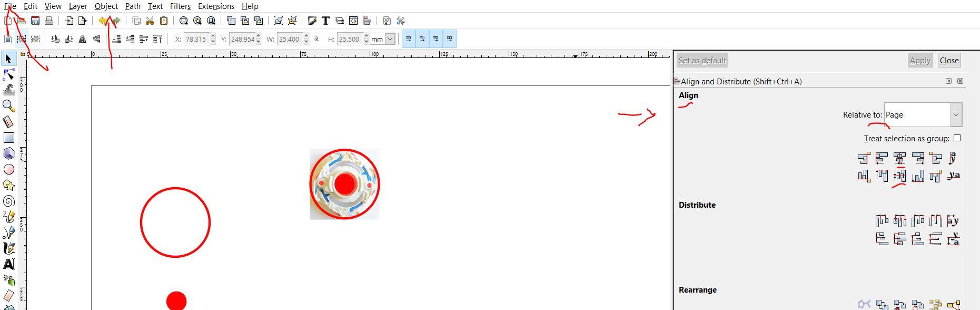The image size is (980, 310).
Task: Open the XML editor icon
Action: click(353, 21)
